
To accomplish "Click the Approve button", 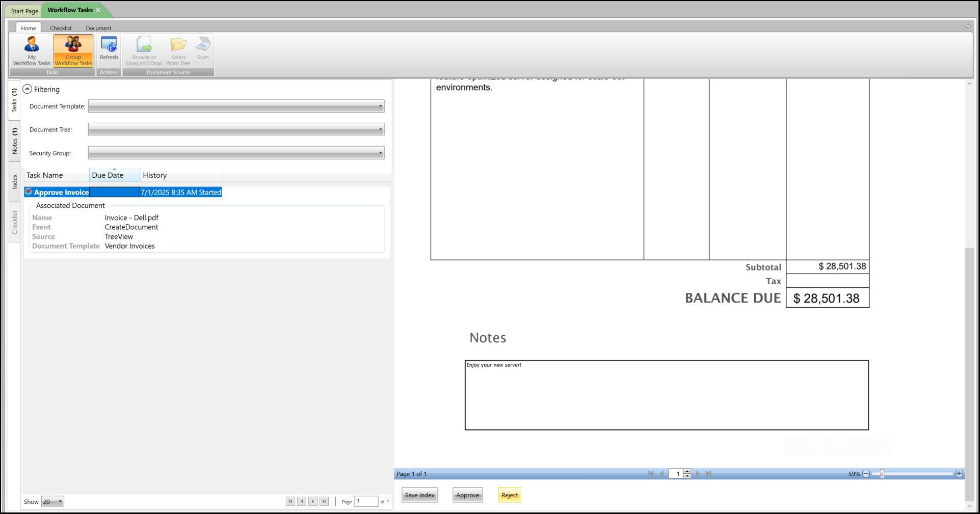I will pyautogui.click(x=467, y=495).
